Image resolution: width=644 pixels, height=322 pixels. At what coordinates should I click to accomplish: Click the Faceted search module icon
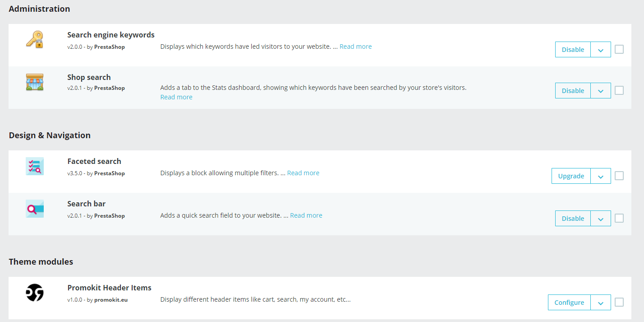[35, 166]
